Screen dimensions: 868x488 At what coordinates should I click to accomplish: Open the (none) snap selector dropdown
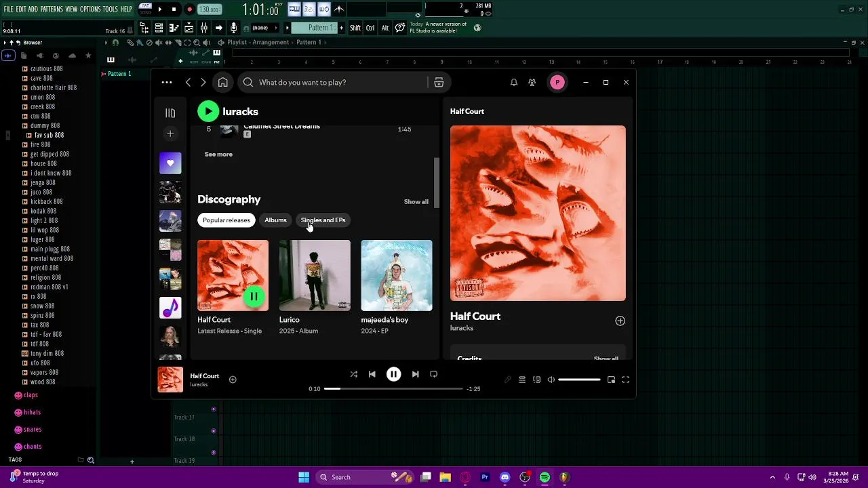tap(264, 28)
